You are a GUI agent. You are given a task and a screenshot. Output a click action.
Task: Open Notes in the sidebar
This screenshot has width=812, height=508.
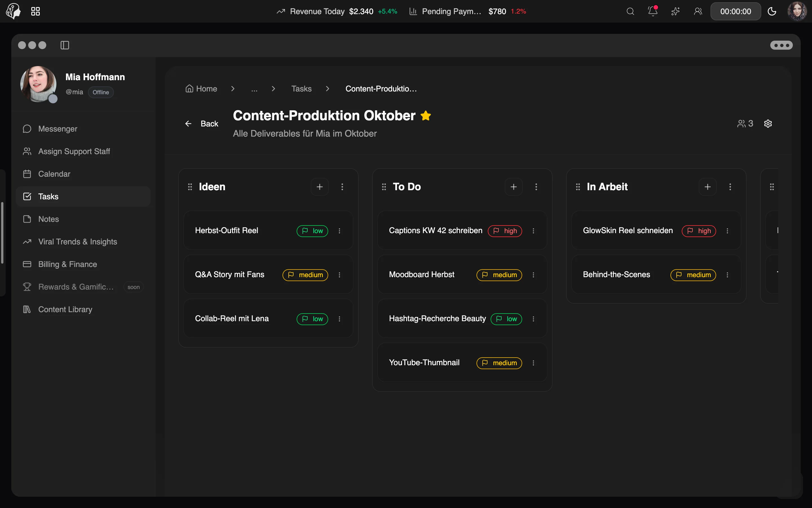83,219
